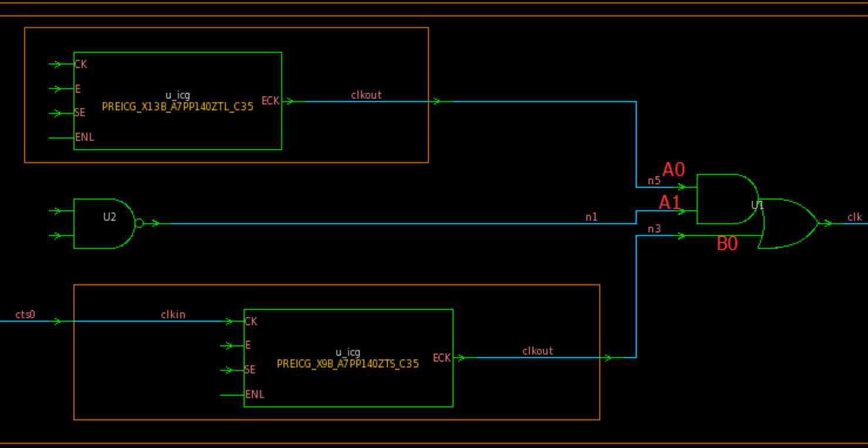Click the U1 instance name label

758,206
